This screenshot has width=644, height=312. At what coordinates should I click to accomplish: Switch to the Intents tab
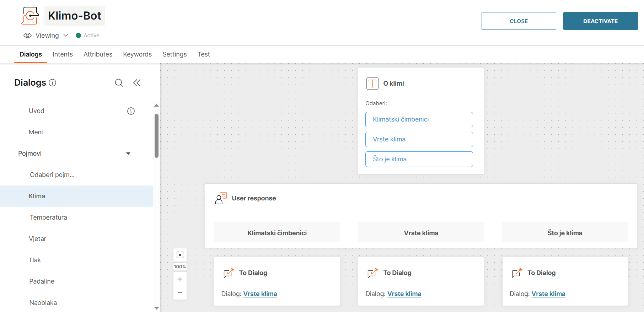tap(63, 54)
